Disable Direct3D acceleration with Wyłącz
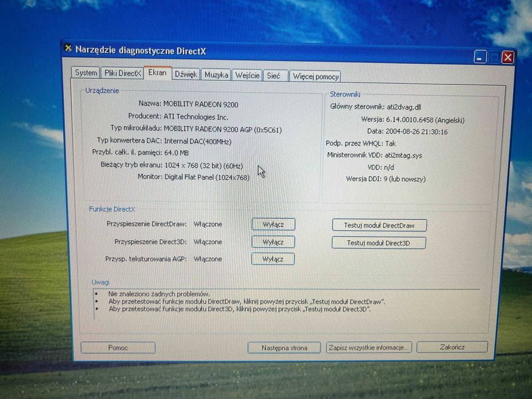532x399 pixels. (x=273, y=242)
